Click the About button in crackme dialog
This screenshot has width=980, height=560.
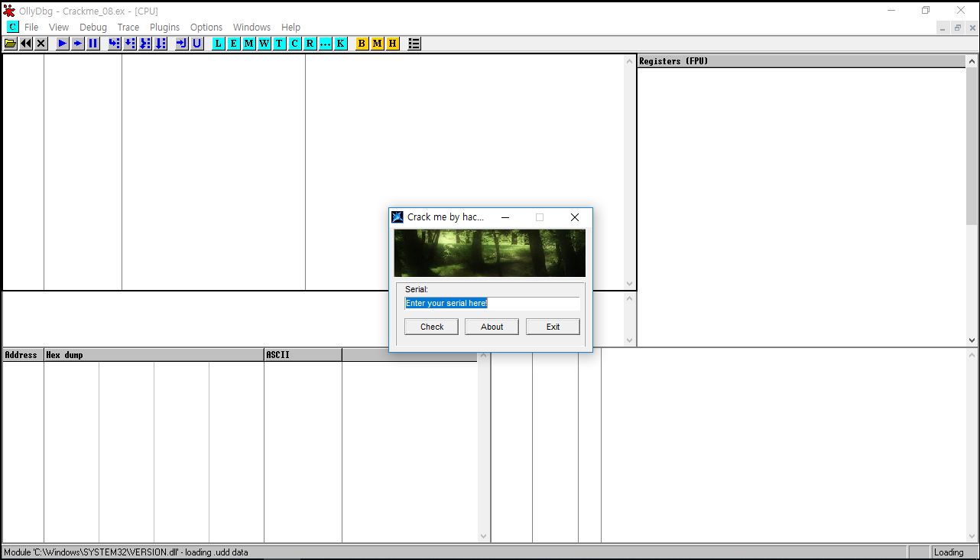point(492,327)
